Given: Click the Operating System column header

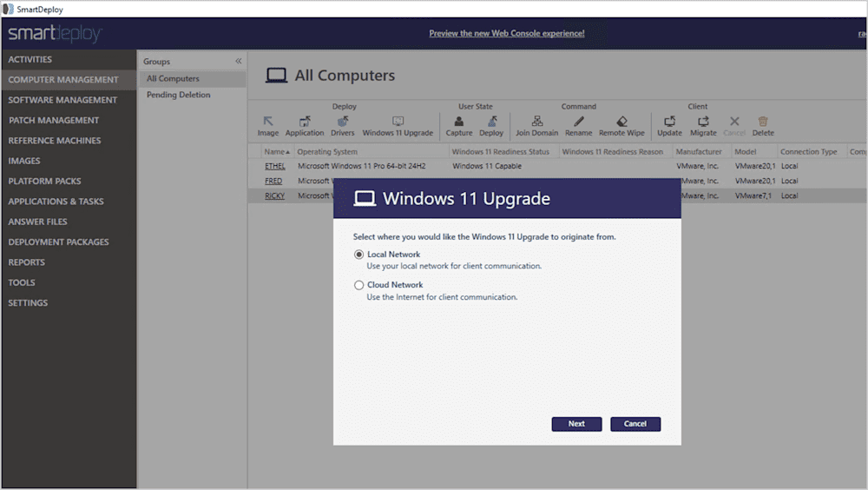Looking at the screenshot, I should click(x=372, y=151).
